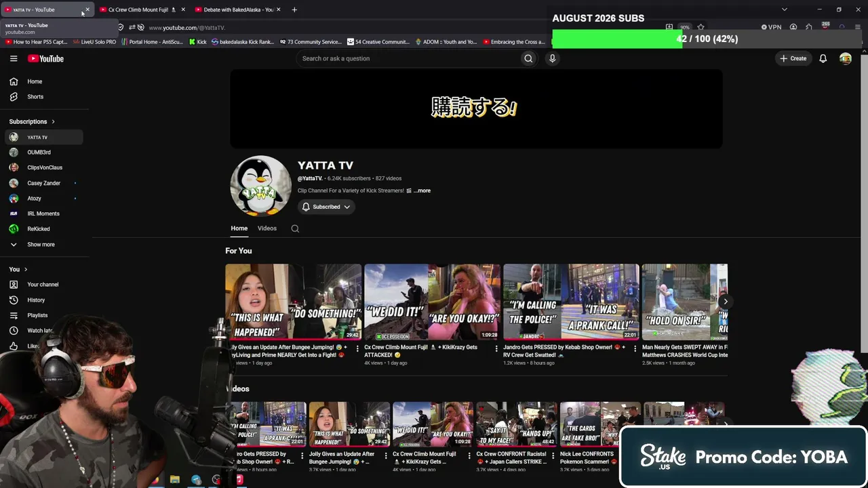Switch to the Cx Crew Climb Mount Fuji tab

click(138, 9)
